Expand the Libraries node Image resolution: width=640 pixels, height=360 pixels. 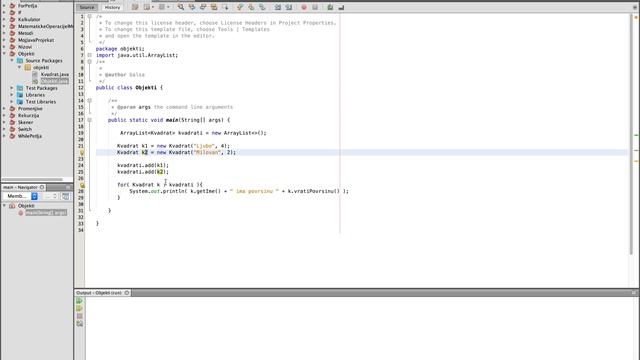pos(12,95)
